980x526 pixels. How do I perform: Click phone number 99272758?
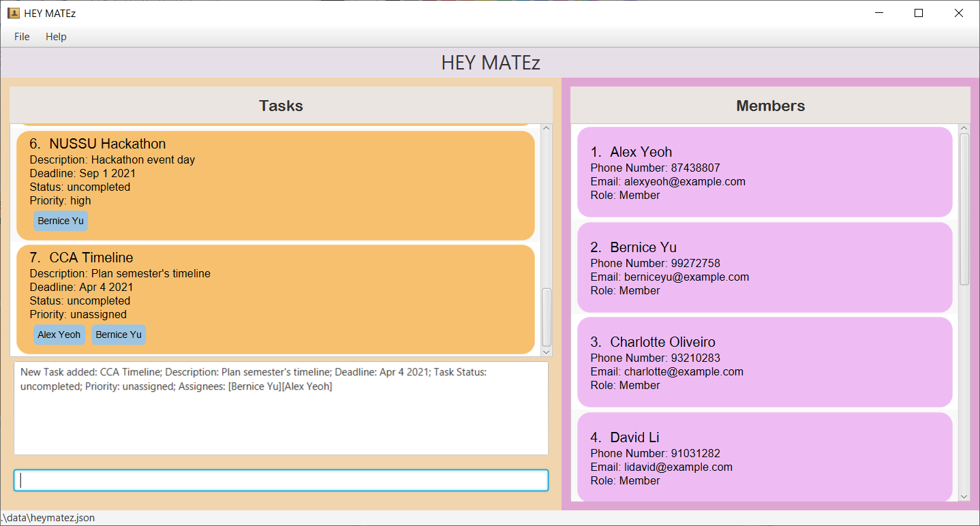[695, 264]
